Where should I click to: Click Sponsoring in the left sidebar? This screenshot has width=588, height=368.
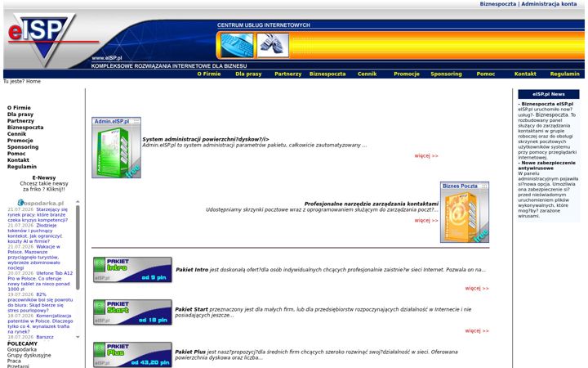[23, 147]
